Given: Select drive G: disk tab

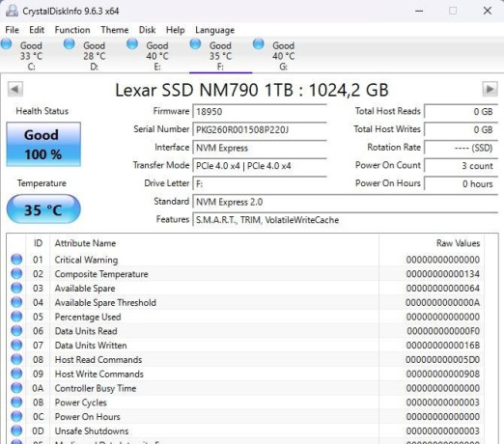Looking at the screenshot, I should click(x=284, y=56).
